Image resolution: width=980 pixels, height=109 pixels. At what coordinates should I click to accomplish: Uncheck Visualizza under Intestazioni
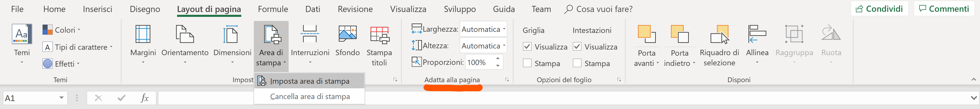click(x=577, y=47)
